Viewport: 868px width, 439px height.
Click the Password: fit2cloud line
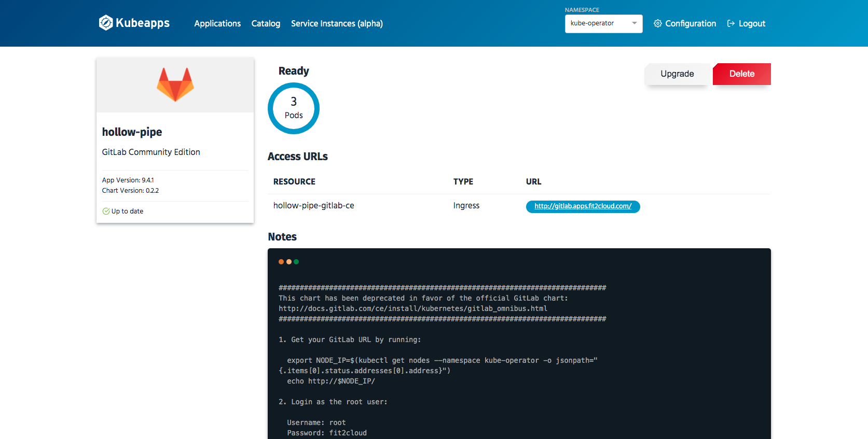[x=327, y=433]
